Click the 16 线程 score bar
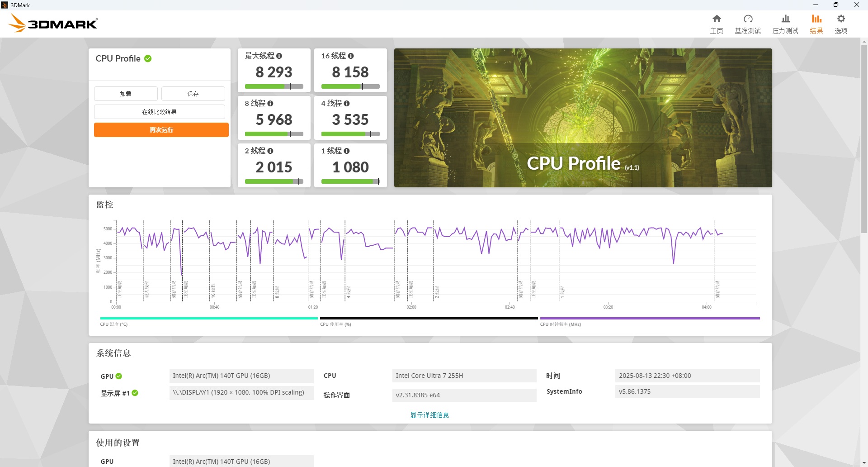This screenshot has width=868, height=467. 350,86
